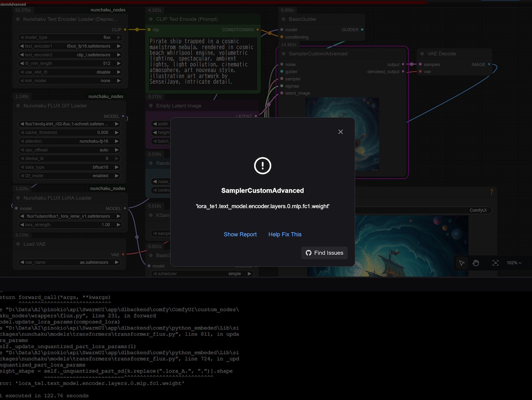Open the scheduler simple combo
The height and width of the screenshot is (400, 532).
point(203,274)
